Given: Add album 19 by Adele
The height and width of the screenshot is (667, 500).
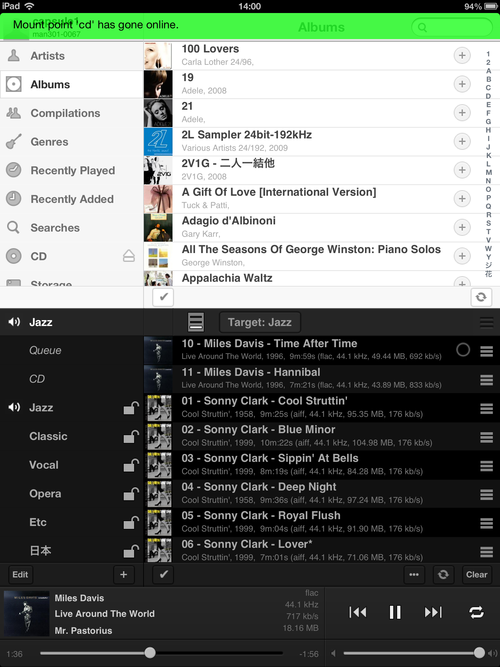Looking at the screenshot, I should [x=462, y=84].
